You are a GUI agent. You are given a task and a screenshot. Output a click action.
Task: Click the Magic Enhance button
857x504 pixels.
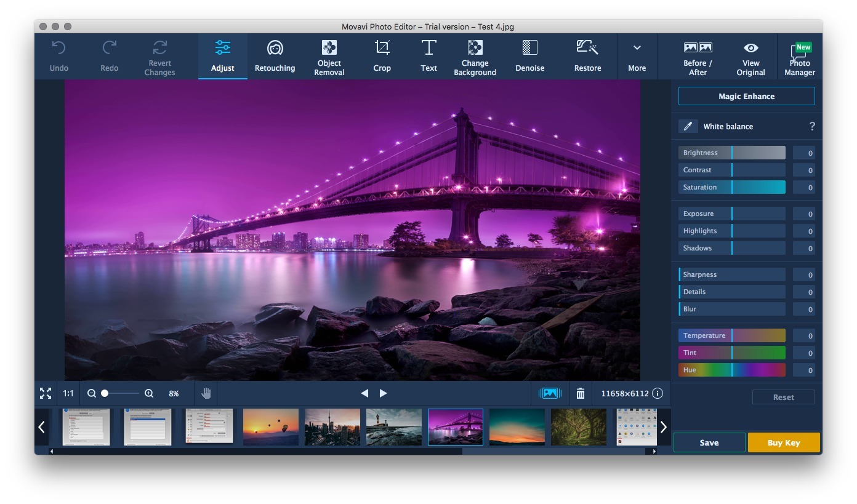746,96
